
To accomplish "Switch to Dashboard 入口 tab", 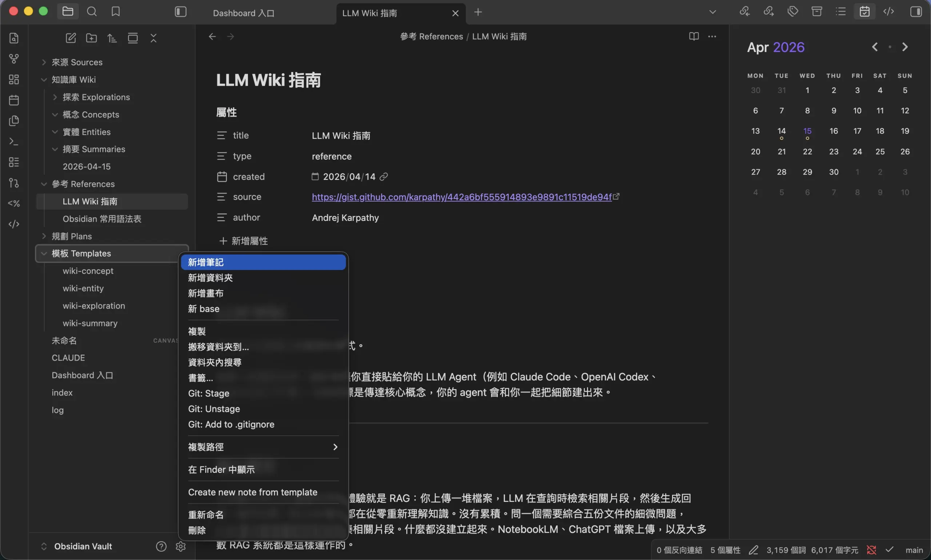I will pyautogui.click(x=244, y=13).
